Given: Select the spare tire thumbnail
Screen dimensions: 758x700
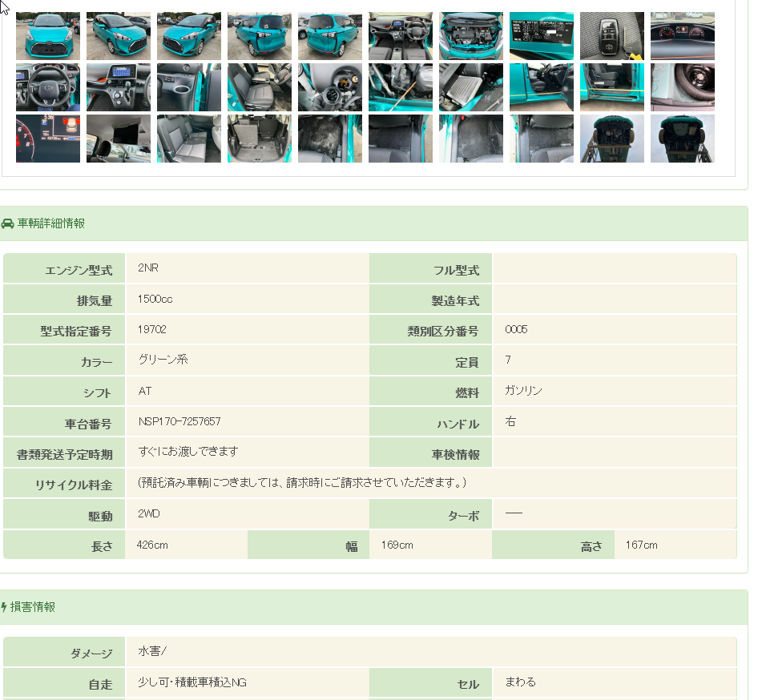Looking at the screenshot, I should (682, 87).
